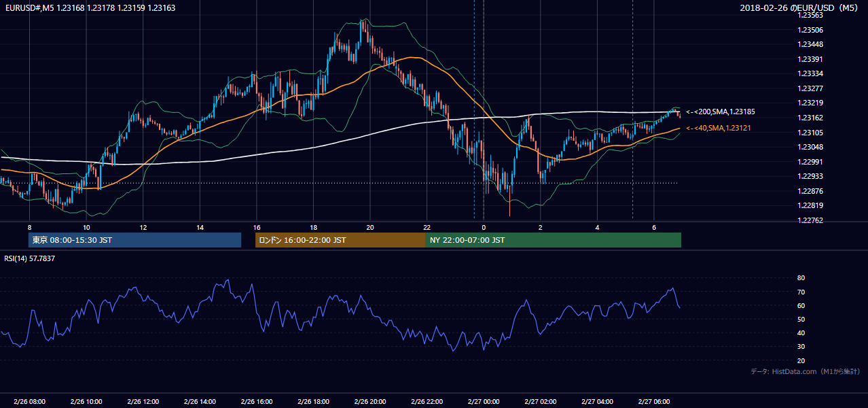Viewport: 868px width, 408px height.
Task: Click price axis value 1.23506
Action: (810, 30)
